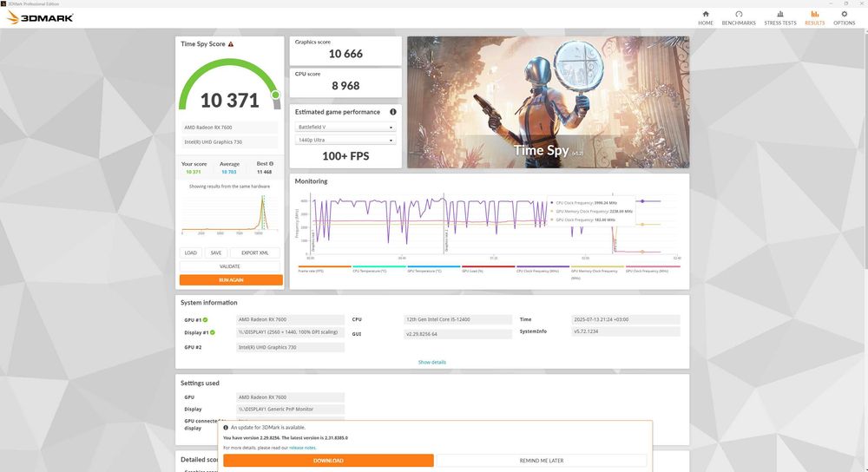This screenshot has height=472, width=868.
Task: Expand system info with Show details
Action: click(431, 363)
